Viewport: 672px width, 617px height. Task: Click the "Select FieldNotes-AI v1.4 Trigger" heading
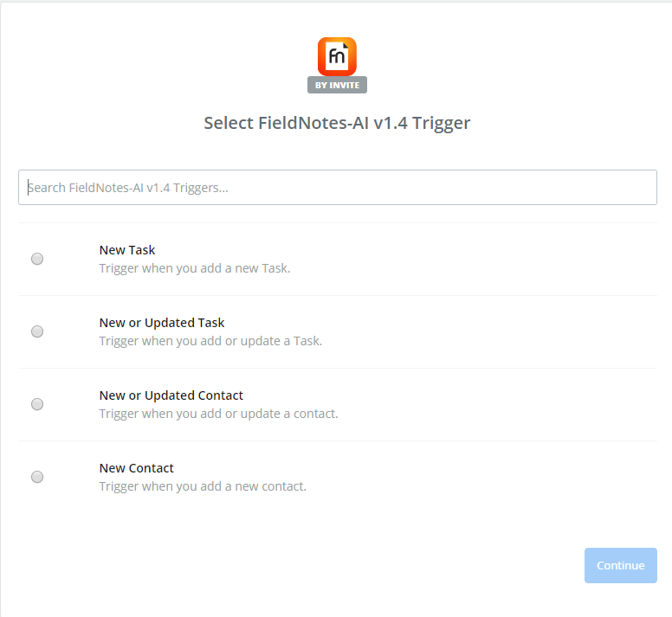(x=337, y=124)
